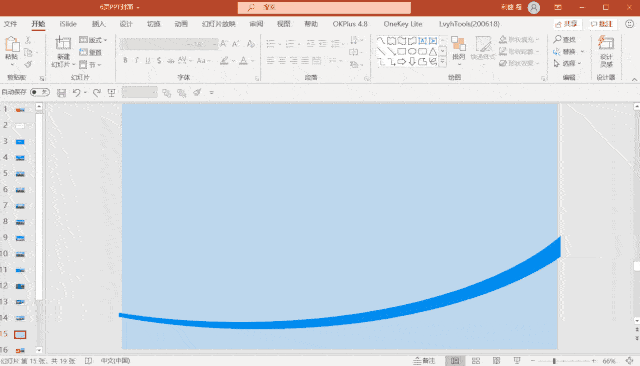640x366 pixels.
Task: Open the font name combo box
Action: pos(155,44)
